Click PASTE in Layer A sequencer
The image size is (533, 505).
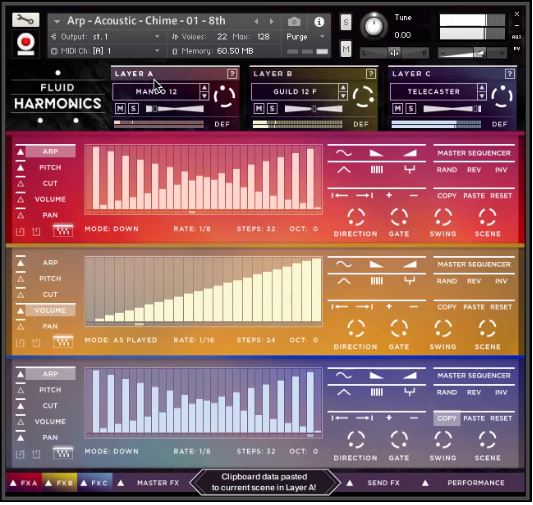(x=474, y=196)
